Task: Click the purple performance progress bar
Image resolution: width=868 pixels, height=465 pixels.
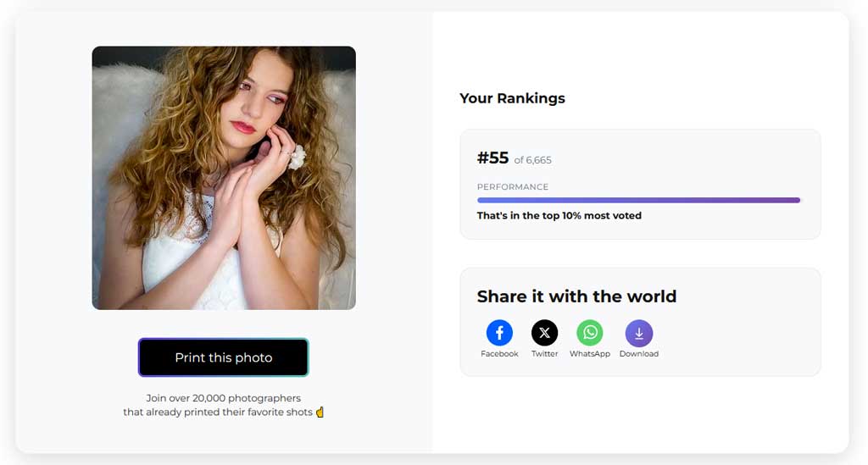Action: pyautogui.click(x=638, y=201)
